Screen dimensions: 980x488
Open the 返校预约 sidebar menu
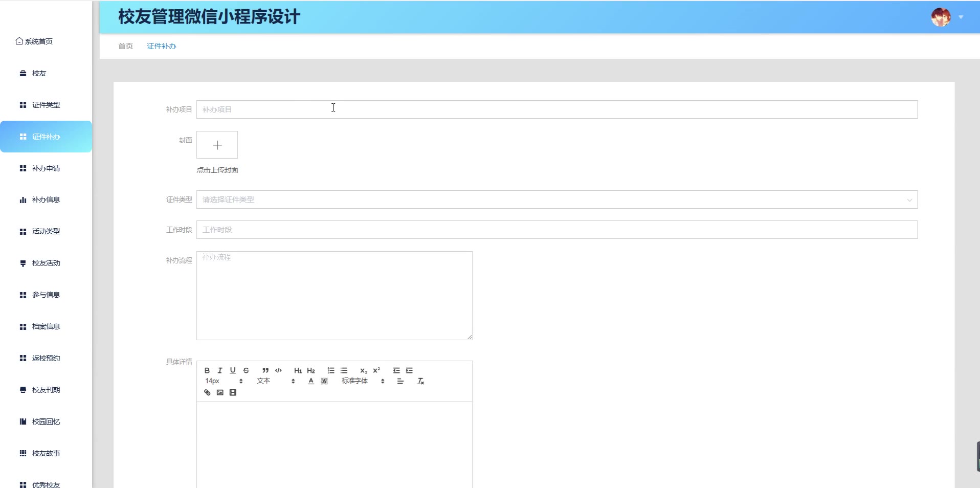pyautogui.click(x=46, y=358)
